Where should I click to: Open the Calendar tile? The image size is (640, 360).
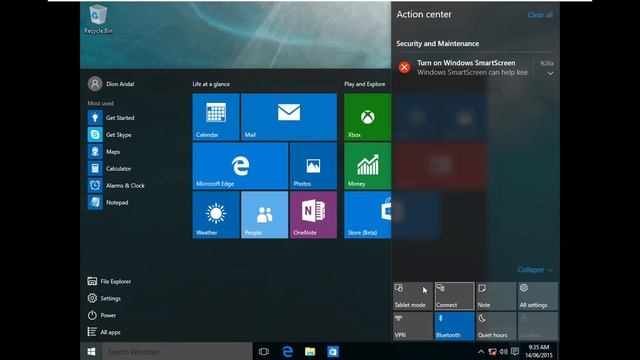[x=216, y=117]
